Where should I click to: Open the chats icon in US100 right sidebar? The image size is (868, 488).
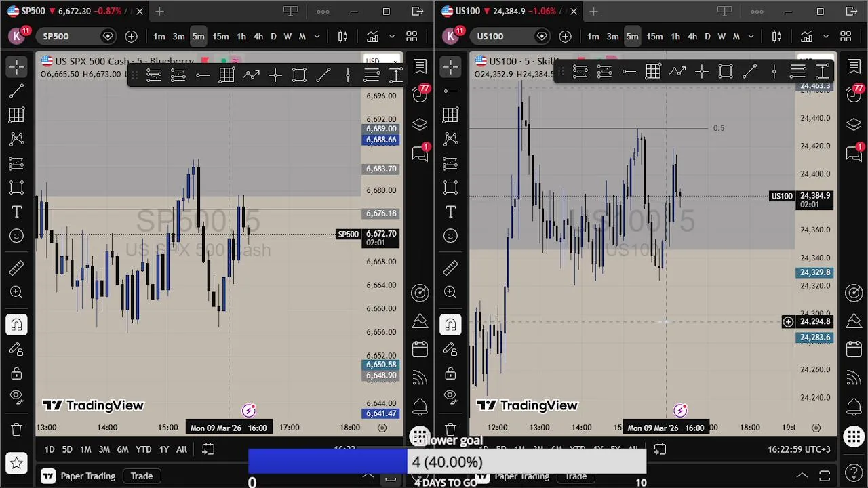pyautogui.click(x=854, y=153)
